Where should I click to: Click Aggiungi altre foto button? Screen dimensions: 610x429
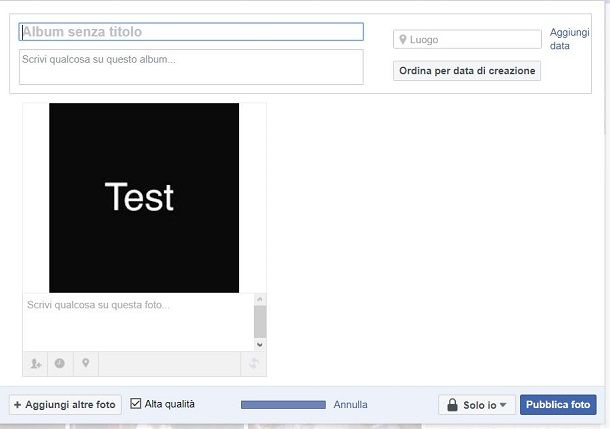tap(65, 404)
